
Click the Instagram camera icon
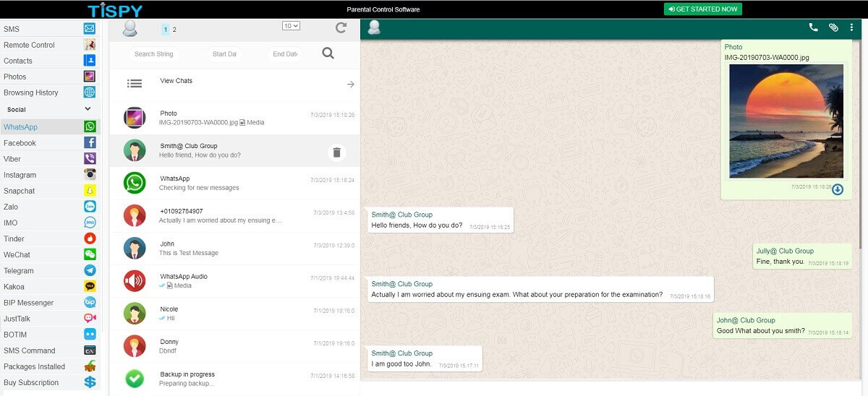tap(90, 175)
